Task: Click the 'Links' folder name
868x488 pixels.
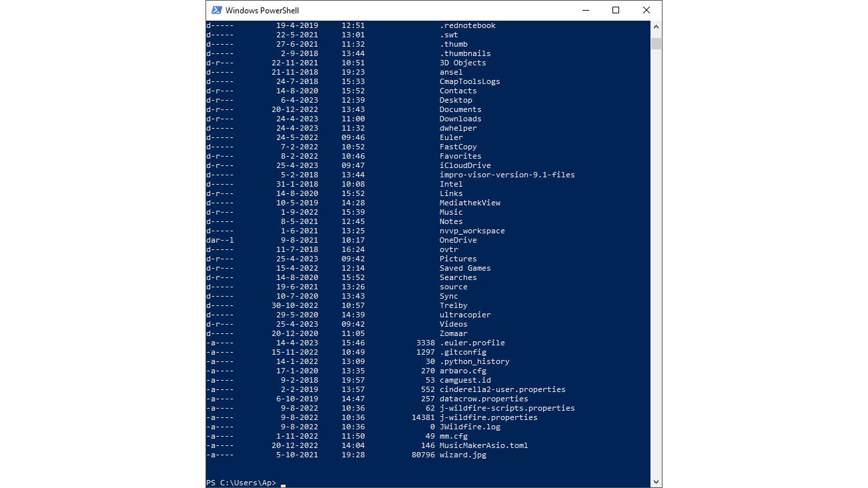Action: (x=451, y=193)
